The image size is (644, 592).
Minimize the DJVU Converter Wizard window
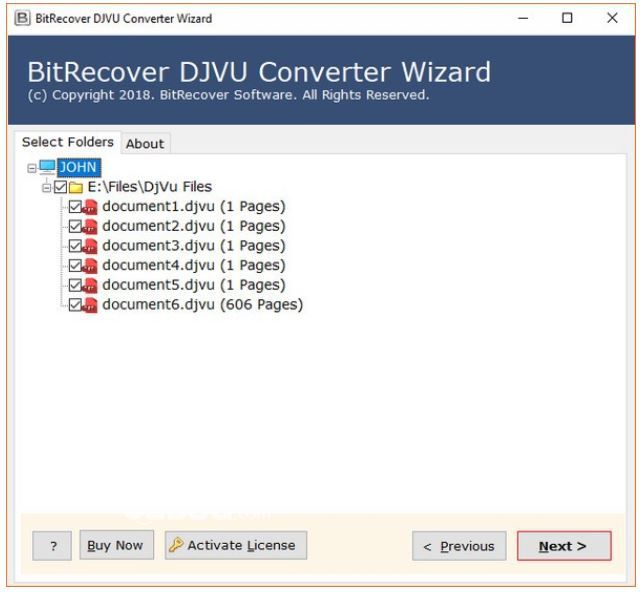(x=523, y=18)
